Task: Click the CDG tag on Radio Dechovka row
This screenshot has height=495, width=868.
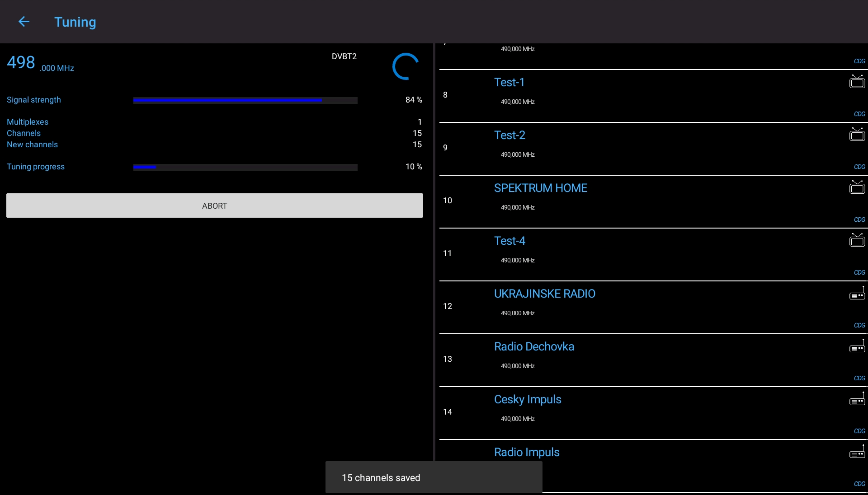Action: (859, 378)
